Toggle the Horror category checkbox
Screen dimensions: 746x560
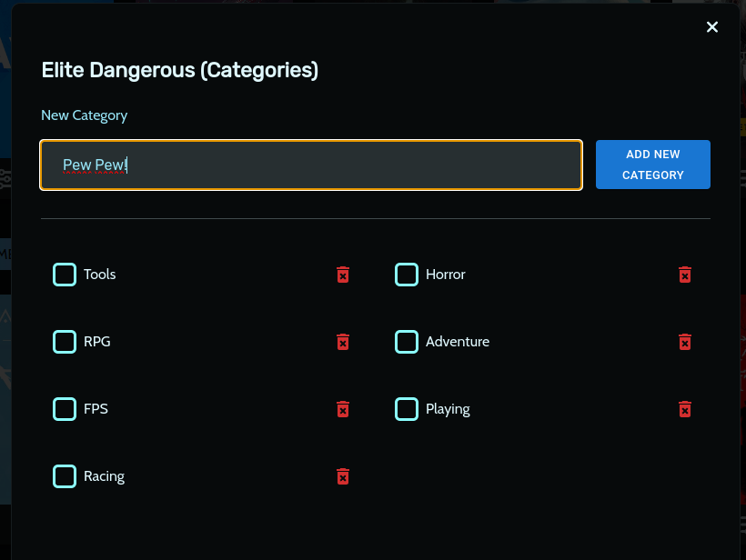tap(407, 275)
